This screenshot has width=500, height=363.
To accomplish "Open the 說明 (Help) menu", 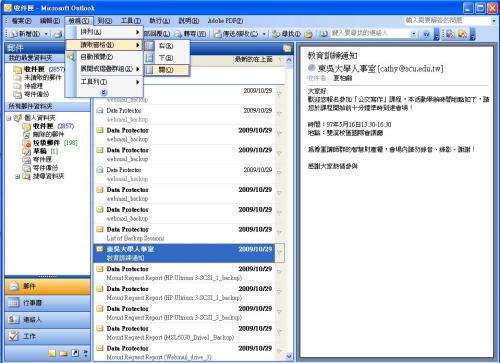I will 188,21.
